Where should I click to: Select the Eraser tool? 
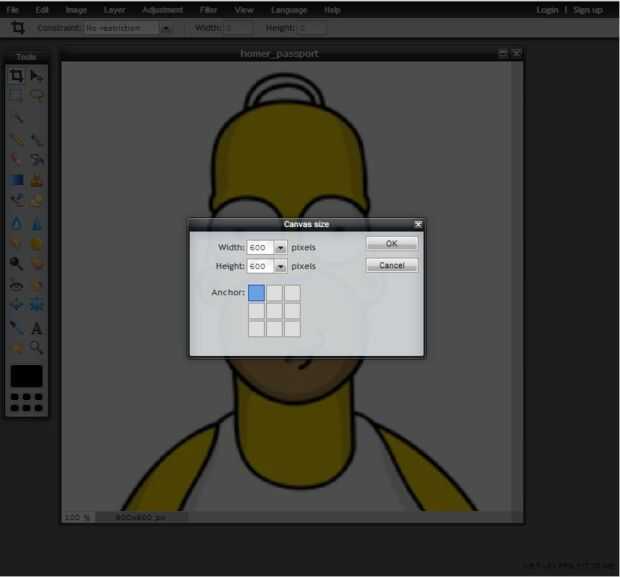tap(16, 159)
